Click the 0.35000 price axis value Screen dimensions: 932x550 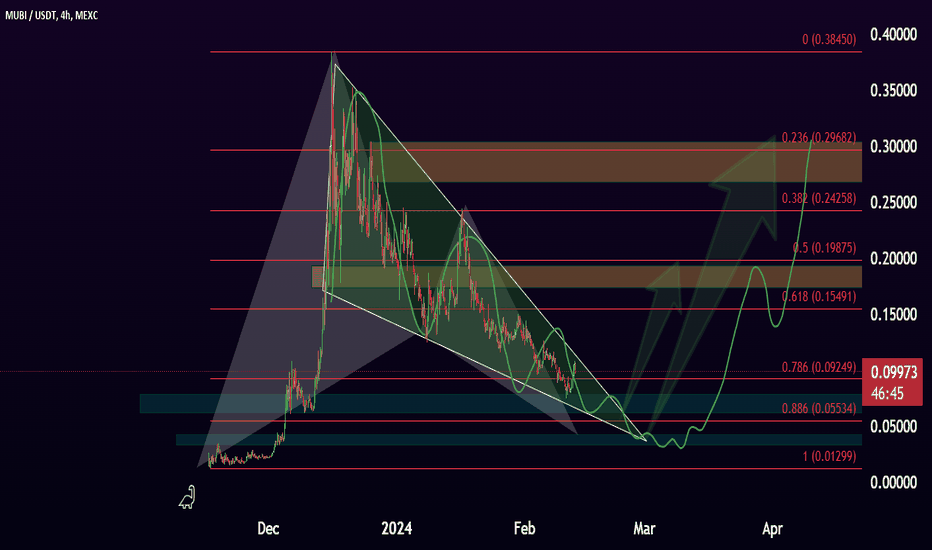click(x=894, y=90)
